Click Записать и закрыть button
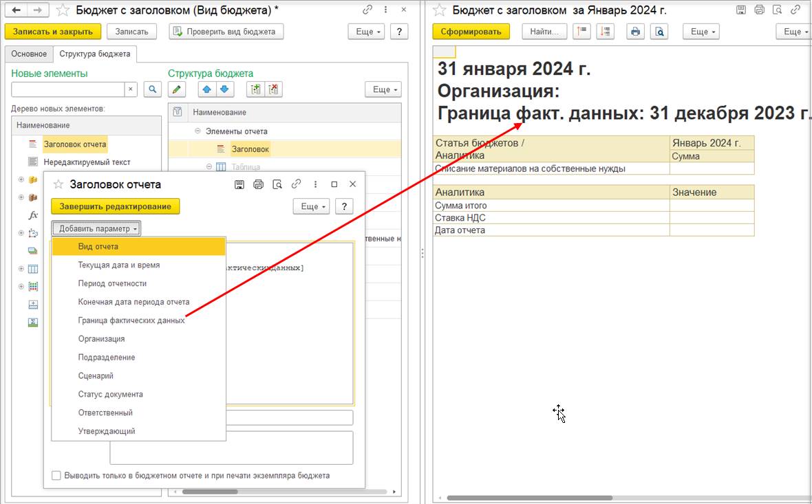Viewport: 812px width, 504px height. point(52,32)
